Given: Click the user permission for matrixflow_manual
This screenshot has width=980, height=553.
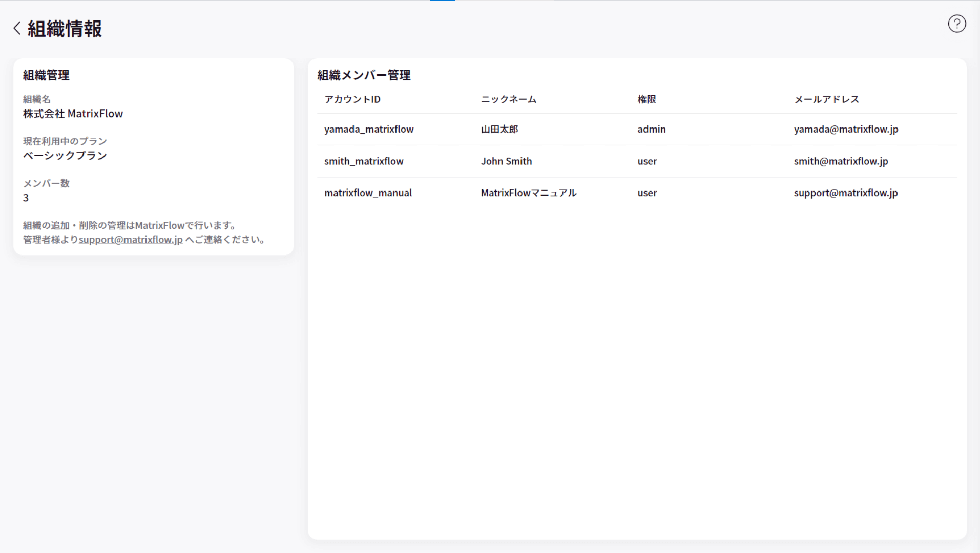Looking at the screenshot, I should (x=647, y=193).
